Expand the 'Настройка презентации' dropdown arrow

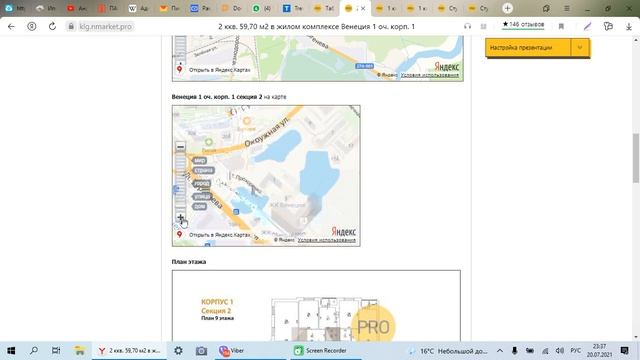(580, 48)
